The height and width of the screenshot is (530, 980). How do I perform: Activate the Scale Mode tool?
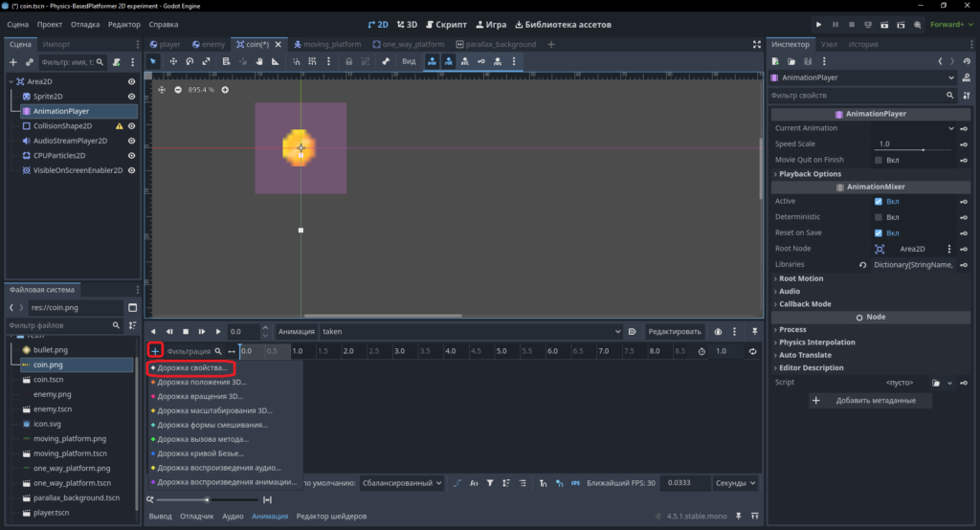tap(207, 61)
